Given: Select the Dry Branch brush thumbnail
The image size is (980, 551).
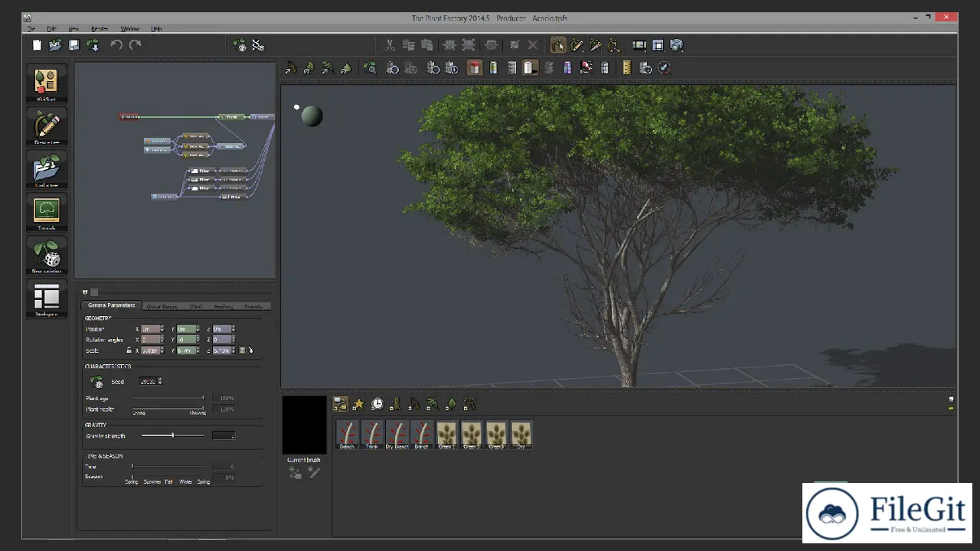Looking at the screenshot, I should click(397, 435).
